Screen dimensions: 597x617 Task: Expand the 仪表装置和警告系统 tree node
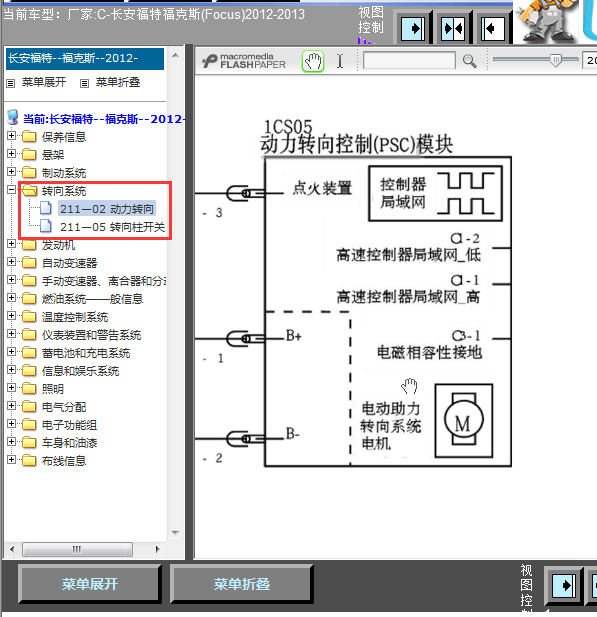[11, 334]
